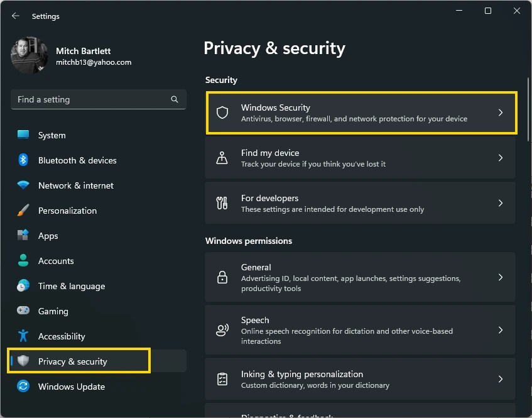Click the back arrow at top left
Screen dimensions: 532x418
(x=15, y=16)
